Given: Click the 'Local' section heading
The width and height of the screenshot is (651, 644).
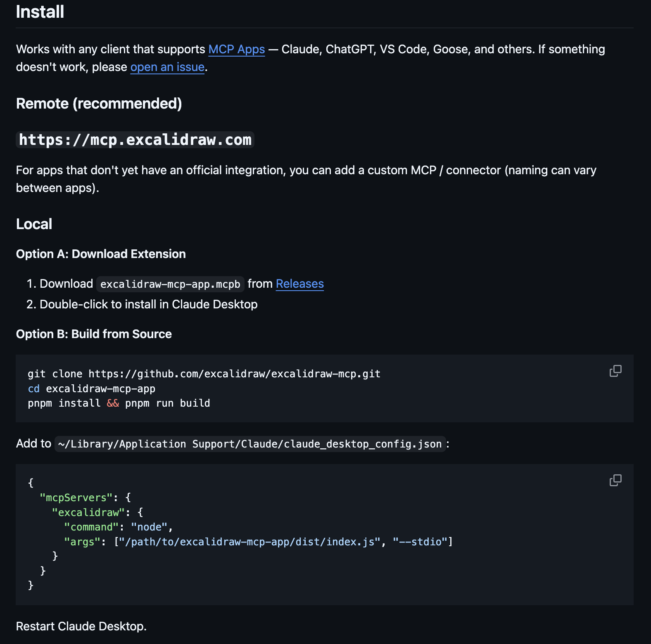Looking at the screenshot, I should click(x=34, y=223).
